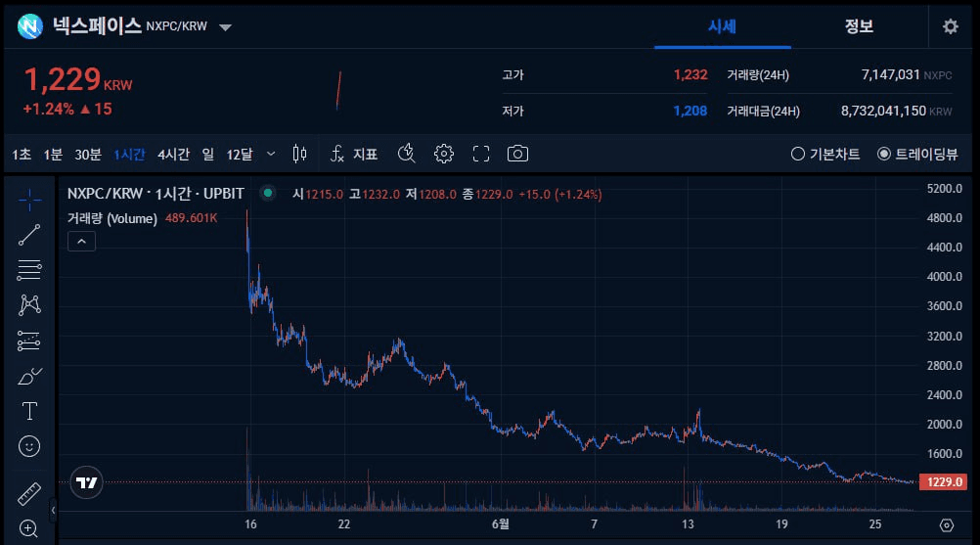Click the TradingView logo badge

coord(86,482)
